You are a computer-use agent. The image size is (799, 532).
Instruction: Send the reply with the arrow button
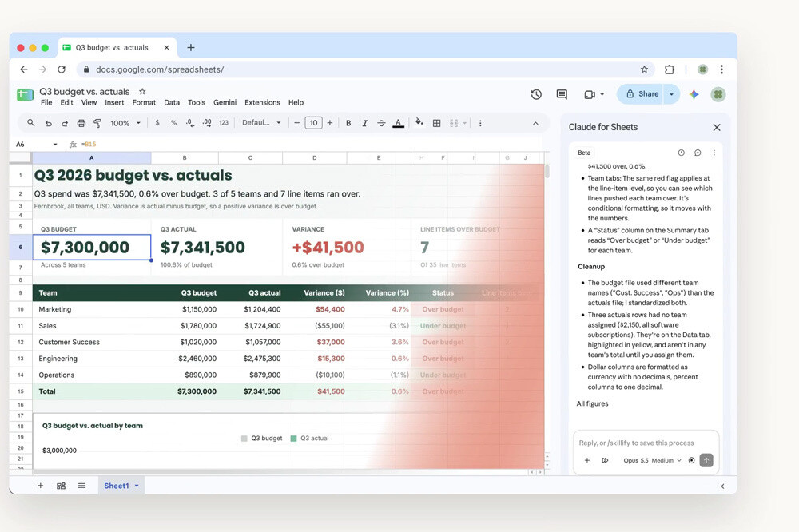click(x=706, y=460)
